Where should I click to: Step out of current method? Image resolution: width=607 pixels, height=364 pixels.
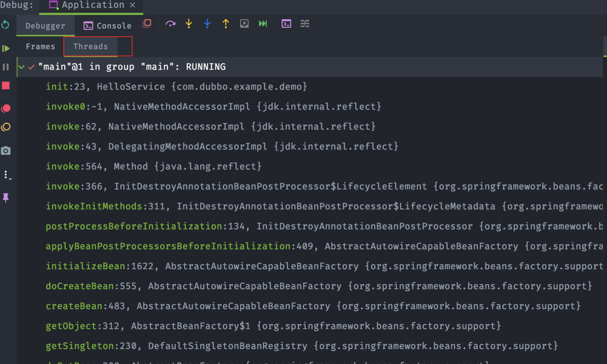pos(226,24)
